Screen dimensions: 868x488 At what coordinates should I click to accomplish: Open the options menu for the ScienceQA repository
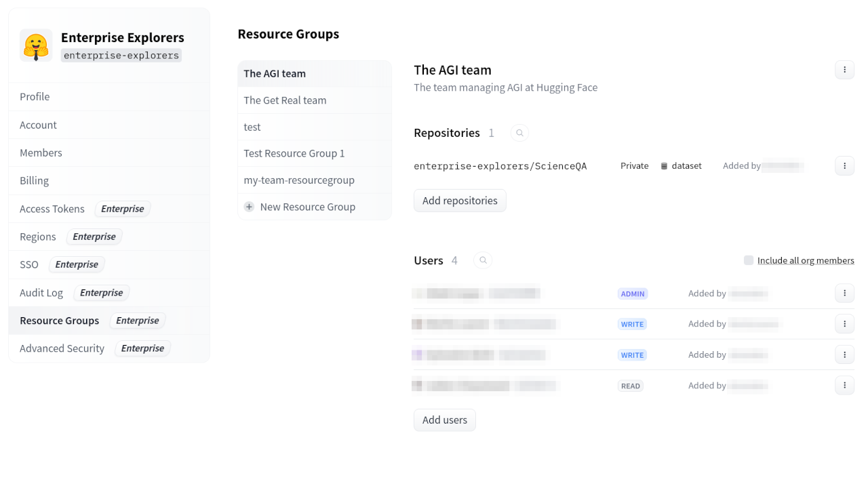(x=844, y=165)
